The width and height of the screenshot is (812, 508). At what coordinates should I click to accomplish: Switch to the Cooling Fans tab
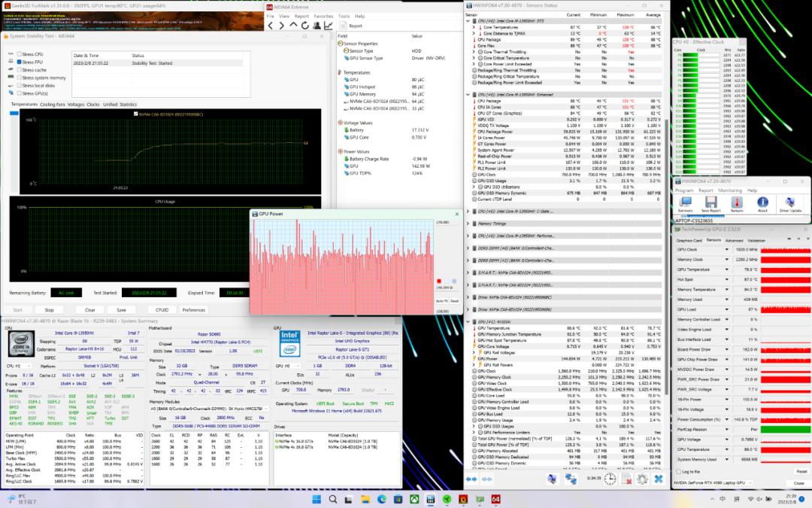[52, 104]
